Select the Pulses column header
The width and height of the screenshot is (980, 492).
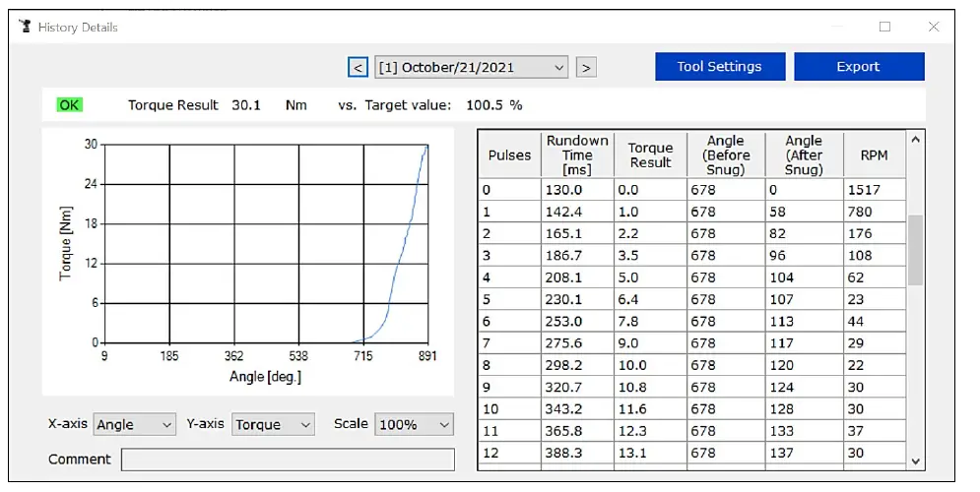tap(509, 154)
